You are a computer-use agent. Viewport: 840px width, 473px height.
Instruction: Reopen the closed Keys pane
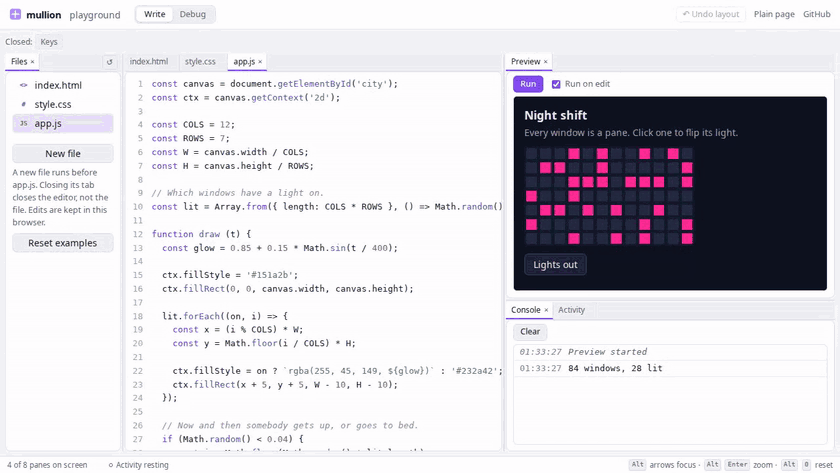[x=49, y=42]
